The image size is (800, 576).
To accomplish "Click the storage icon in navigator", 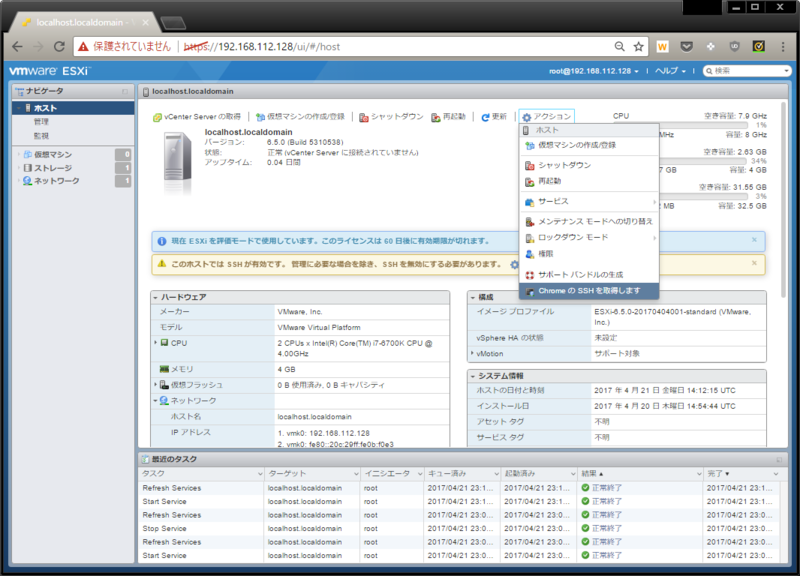I will point(28,167).
